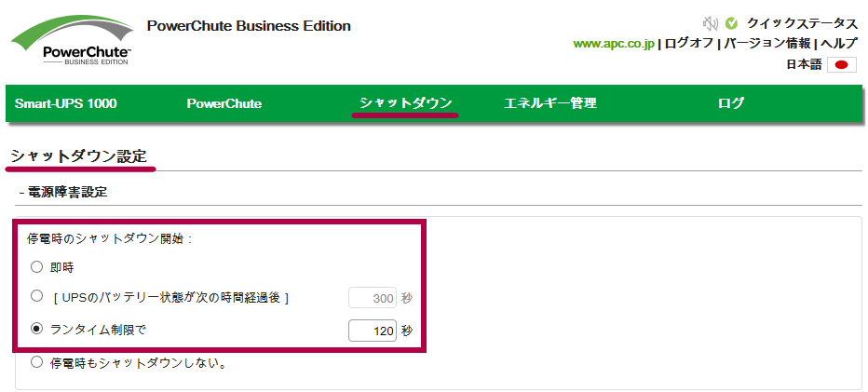Click the ログオフ link

pos(688,43)
